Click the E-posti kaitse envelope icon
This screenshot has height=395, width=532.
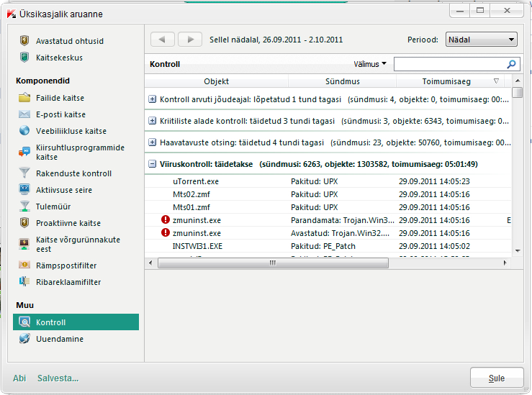click(24, 114)
